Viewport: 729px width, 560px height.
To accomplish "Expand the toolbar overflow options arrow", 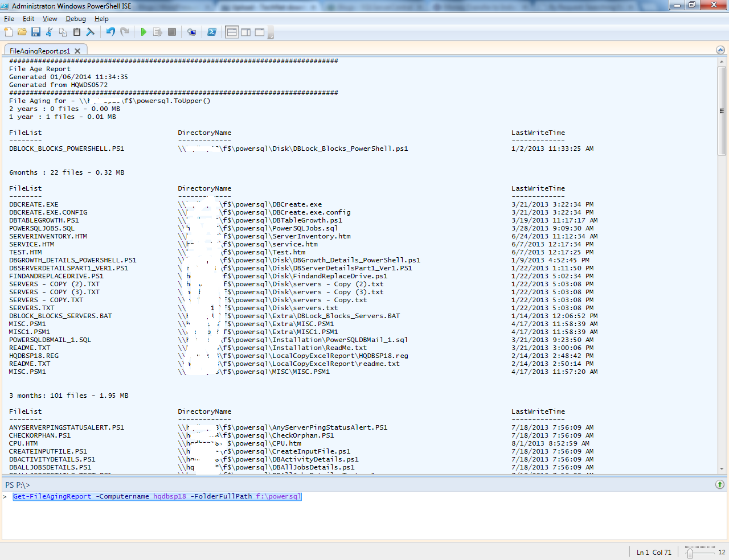I will pos(271,35).
